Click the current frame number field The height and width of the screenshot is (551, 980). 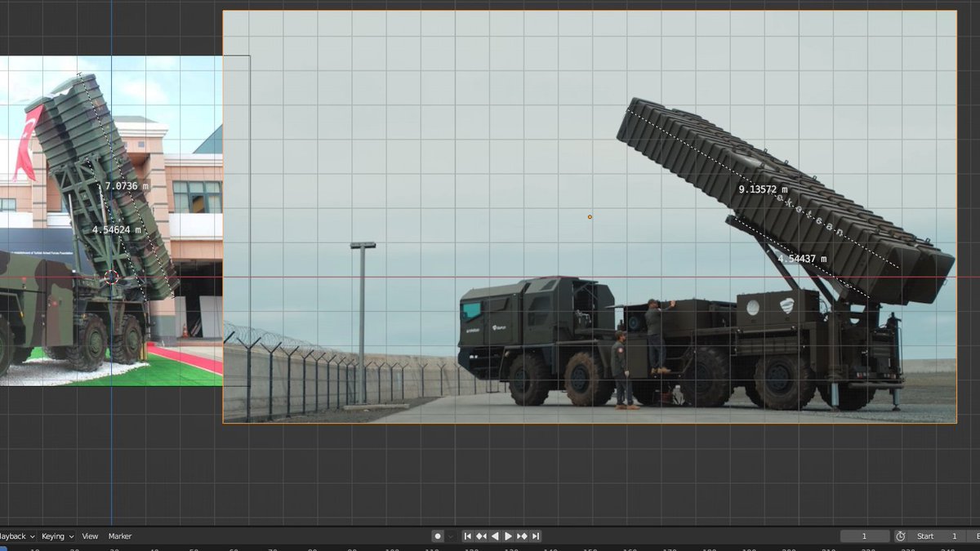point(865,536)
